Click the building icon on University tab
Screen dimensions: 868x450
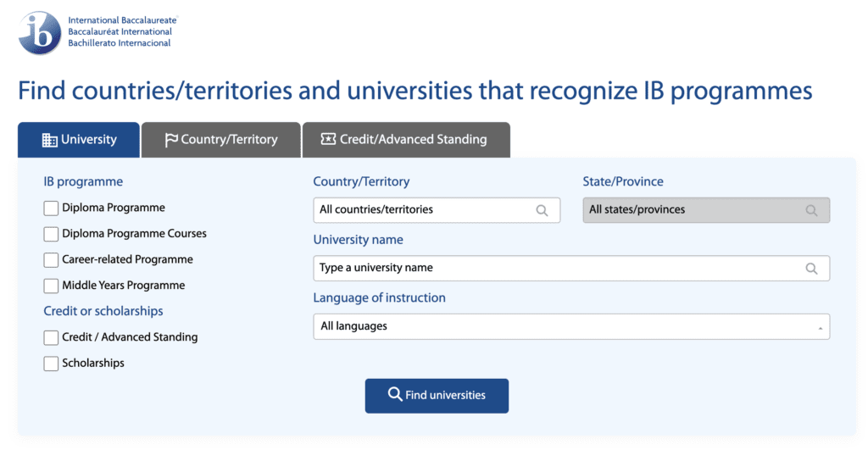(x=50, y=140)
